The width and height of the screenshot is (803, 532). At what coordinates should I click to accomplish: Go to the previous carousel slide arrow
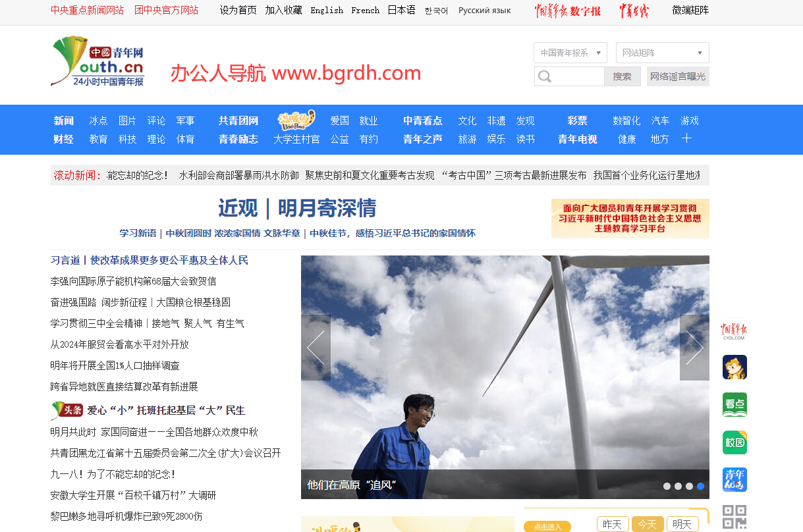[316, 348]
